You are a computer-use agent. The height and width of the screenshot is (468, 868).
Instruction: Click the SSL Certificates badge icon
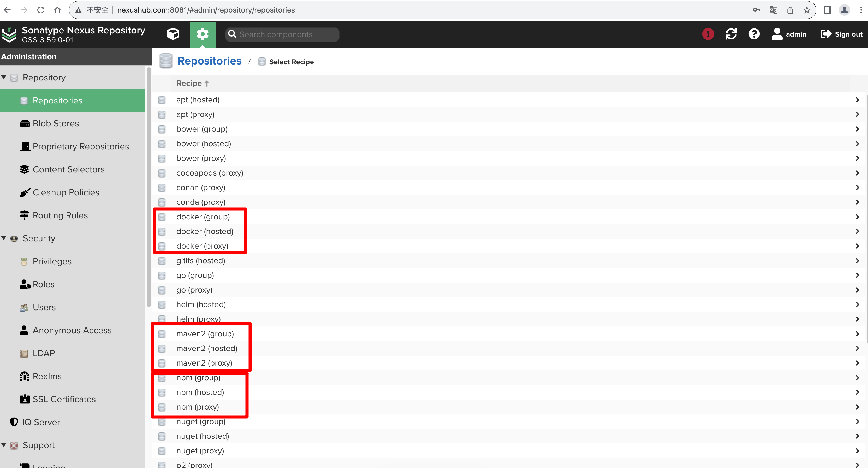25,399
